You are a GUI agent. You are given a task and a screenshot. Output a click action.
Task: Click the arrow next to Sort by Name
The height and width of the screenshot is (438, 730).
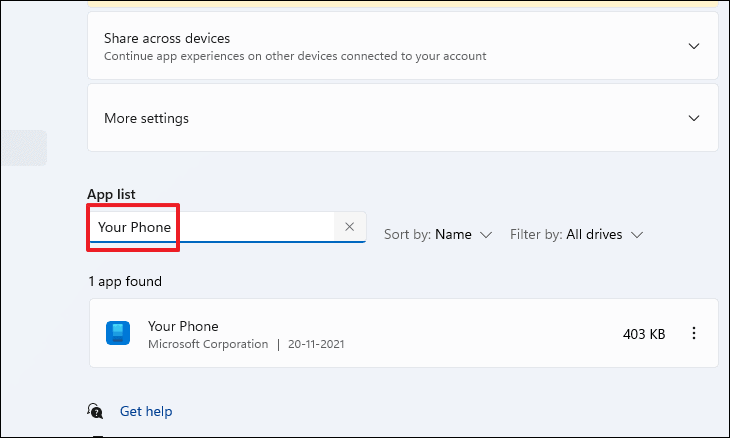[x=486, y=235]
